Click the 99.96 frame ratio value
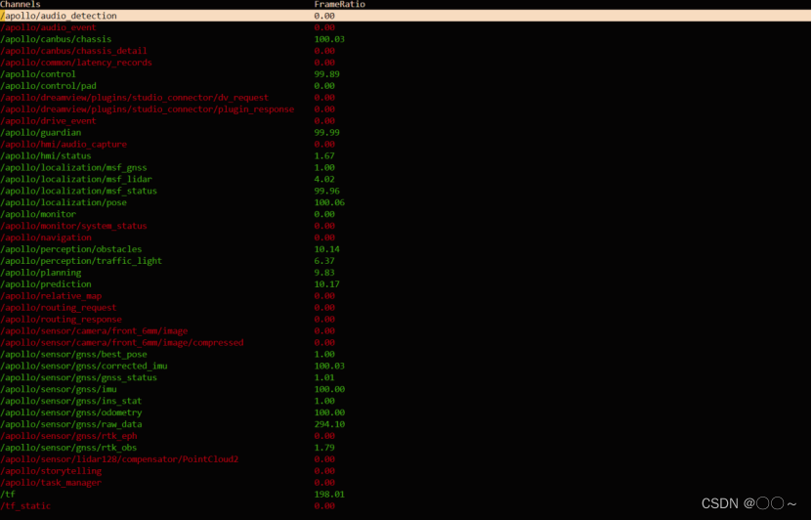The width and height of the screenshot is (812, 520). click(326, 191)
